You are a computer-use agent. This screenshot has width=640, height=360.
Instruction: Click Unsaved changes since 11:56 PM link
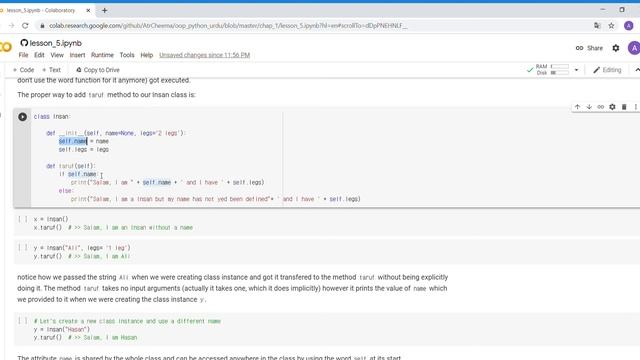coord(204,55)
